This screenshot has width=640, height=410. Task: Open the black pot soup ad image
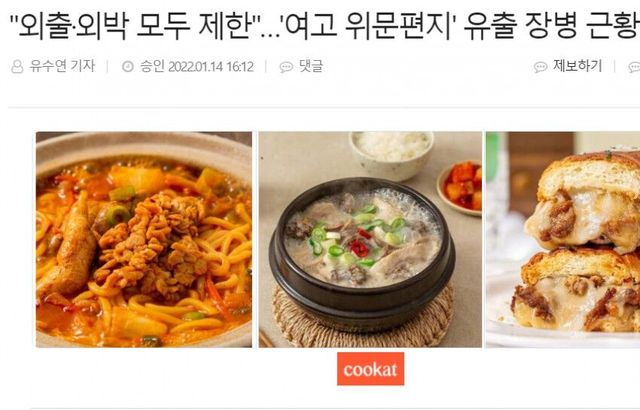click(370, 239)
